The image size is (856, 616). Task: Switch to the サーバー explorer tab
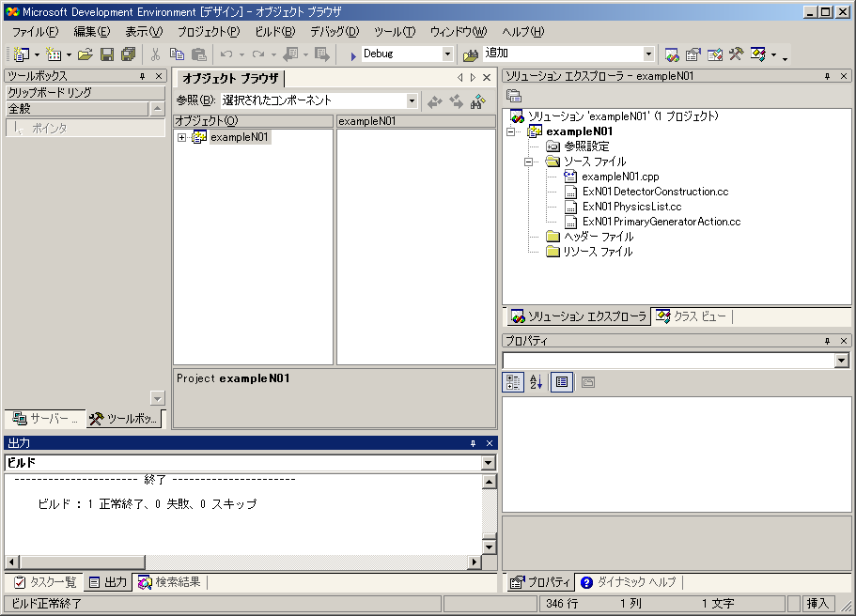coord(45,419)
